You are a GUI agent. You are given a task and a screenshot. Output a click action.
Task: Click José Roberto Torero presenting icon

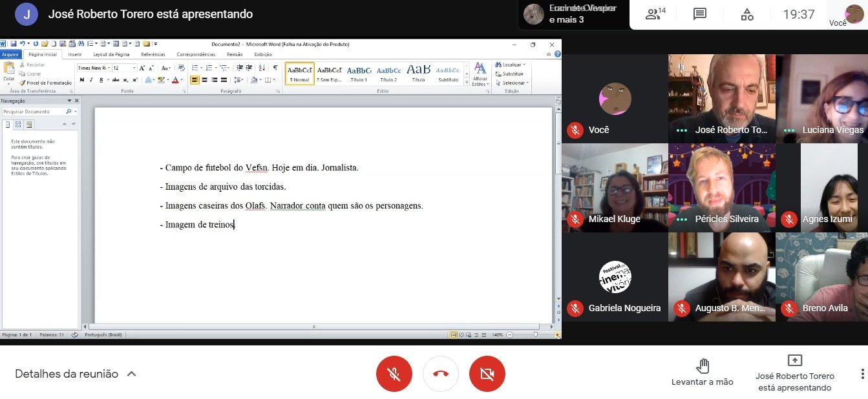794,360
